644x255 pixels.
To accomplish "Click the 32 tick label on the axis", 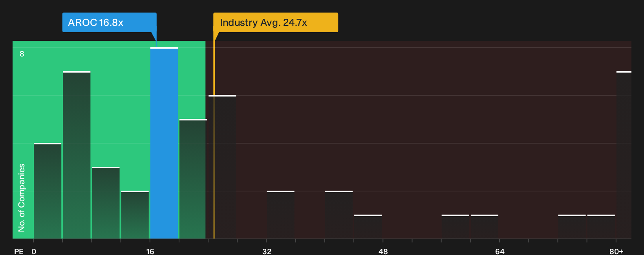I will click(267, 251).
